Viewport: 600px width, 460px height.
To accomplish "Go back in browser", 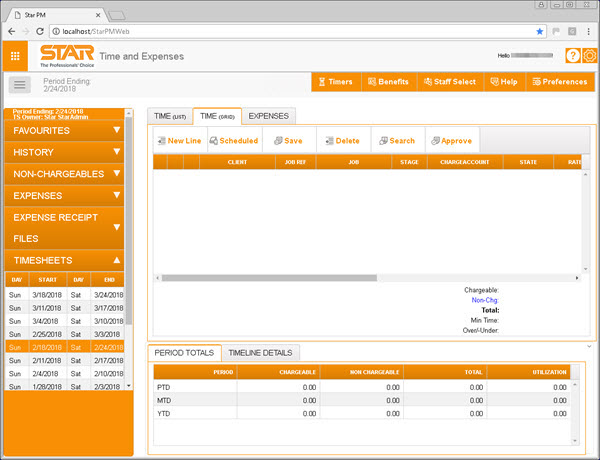I will coord(11,31).
